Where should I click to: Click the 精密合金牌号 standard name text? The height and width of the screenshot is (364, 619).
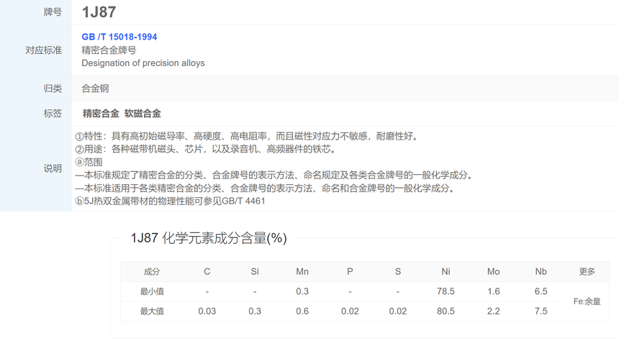109,50
